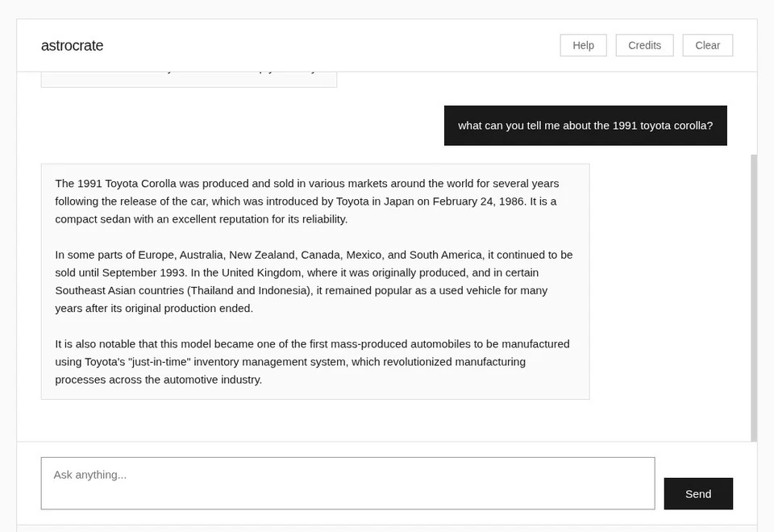
Task: Click the chat scrollbar
Action: [754, 297]
